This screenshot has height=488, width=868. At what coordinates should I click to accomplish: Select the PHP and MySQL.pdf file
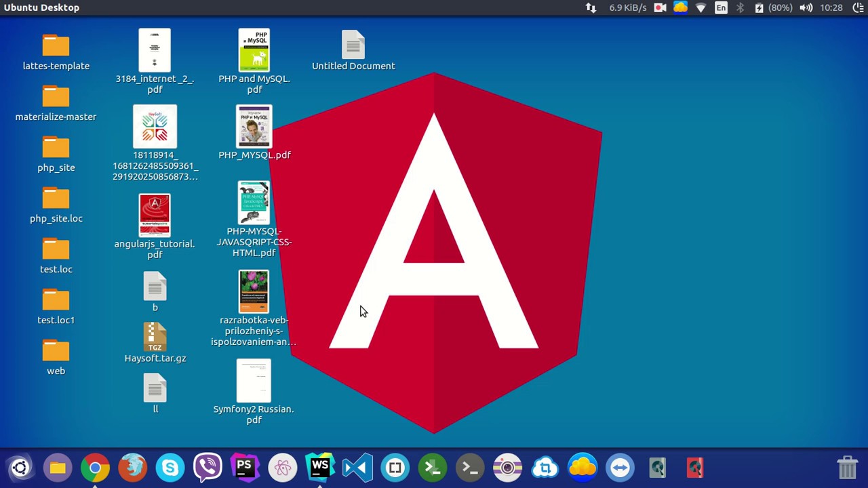[254, 61]
